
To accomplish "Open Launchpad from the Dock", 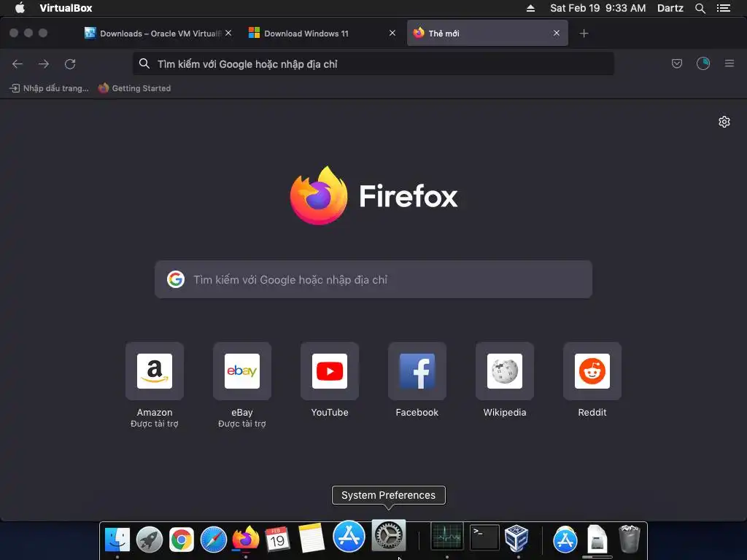I will click(149, 539).
